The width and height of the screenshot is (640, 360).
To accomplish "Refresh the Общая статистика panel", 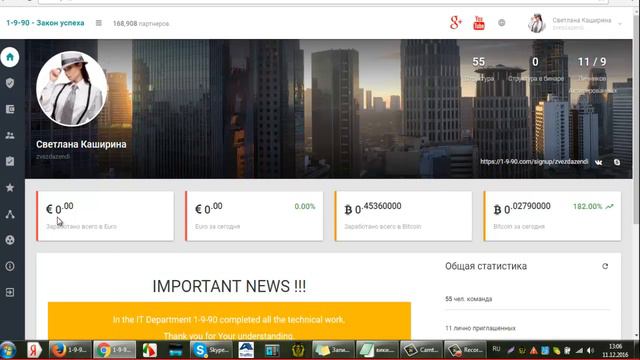I will click(605, 266).
